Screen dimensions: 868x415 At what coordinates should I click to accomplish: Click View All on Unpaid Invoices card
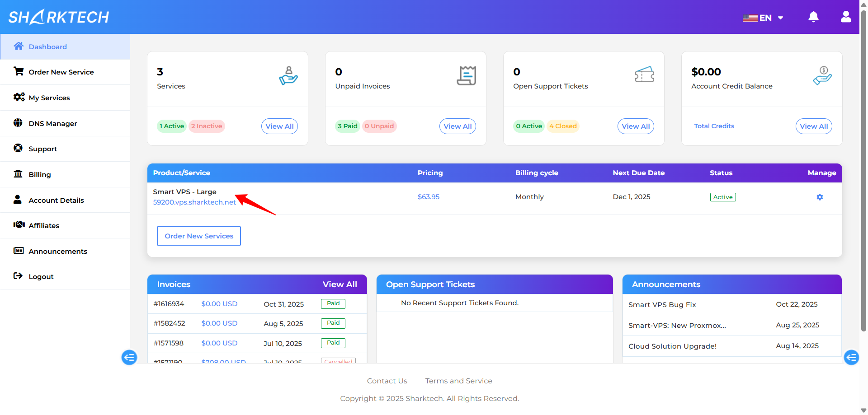pos(458,126)
